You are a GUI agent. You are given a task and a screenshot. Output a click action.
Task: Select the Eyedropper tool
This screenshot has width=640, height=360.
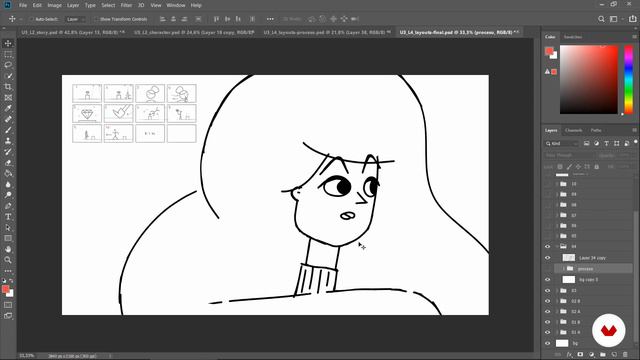coord(8,108)
